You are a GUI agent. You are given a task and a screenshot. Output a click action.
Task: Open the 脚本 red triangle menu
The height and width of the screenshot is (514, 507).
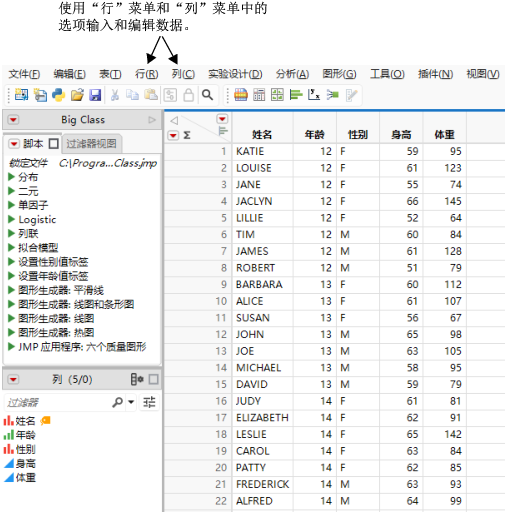pos(14,144)
